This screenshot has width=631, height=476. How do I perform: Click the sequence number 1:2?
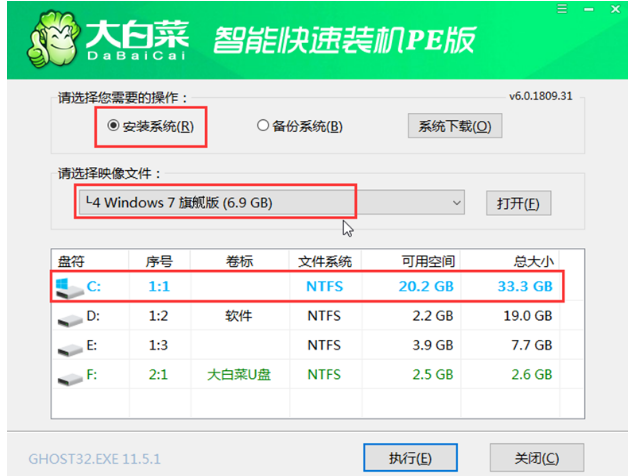tap(159, 316)
